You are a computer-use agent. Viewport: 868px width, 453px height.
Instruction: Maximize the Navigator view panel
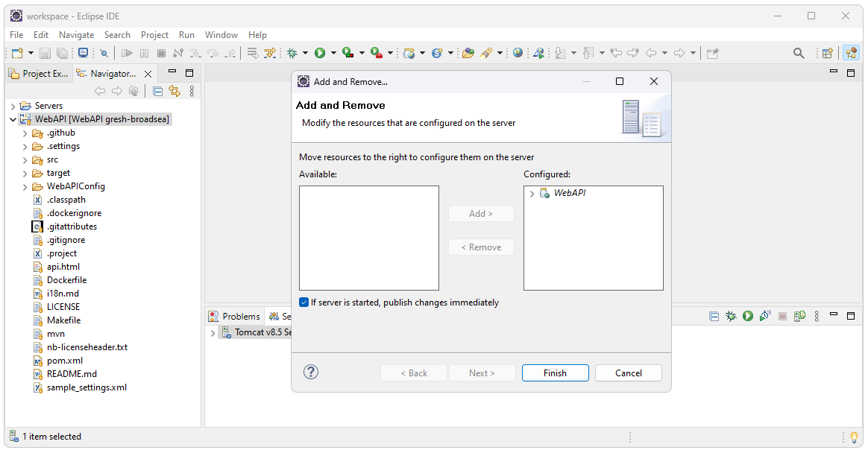189,73
